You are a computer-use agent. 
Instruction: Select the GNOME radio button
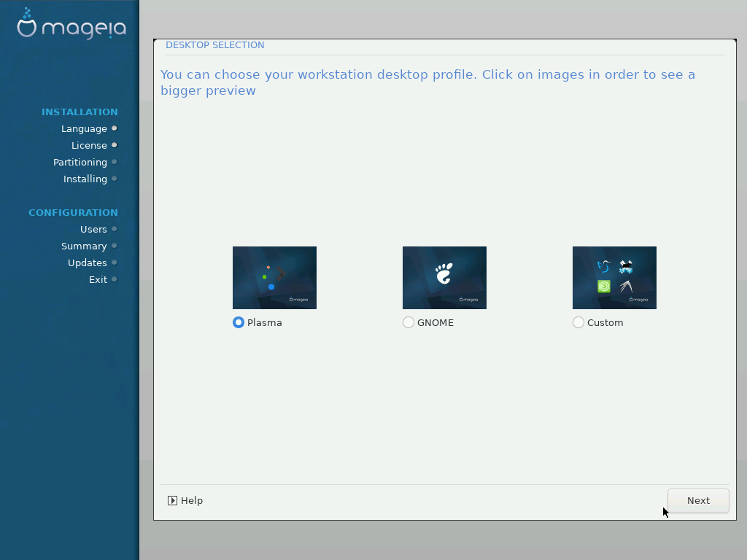click(x=409, y=322)
